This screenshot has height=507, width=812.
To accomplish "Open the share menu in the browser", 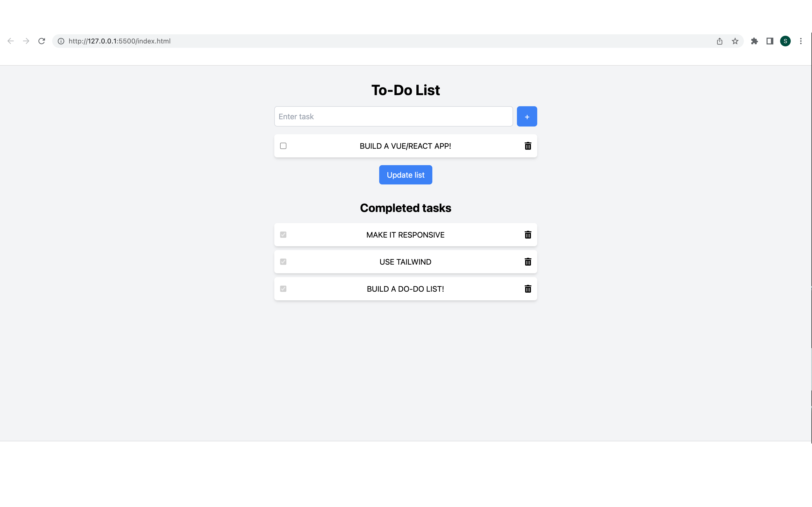I will click(719, 41).
